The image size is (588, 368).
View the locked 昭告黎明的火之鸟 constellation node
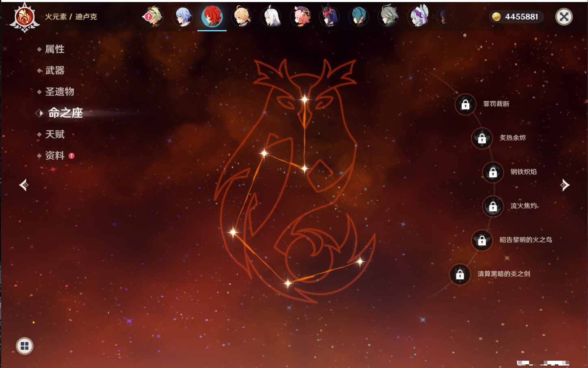[x=482, y=240]
